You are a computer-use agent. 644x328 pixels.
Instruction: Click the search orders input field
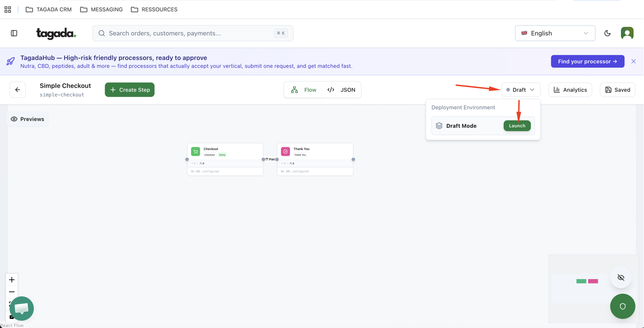[x=189, y=33]
